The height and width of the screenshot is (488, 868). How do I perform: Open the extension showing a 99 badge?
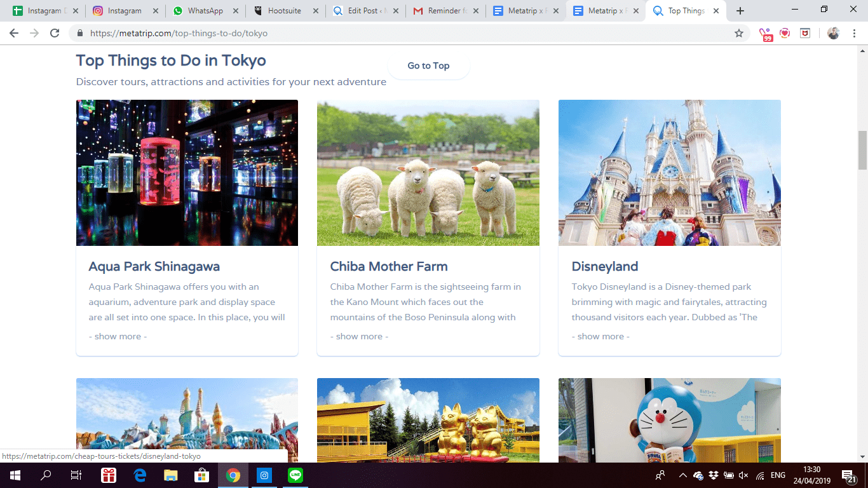pyautogui.click(x=766, y=34)
